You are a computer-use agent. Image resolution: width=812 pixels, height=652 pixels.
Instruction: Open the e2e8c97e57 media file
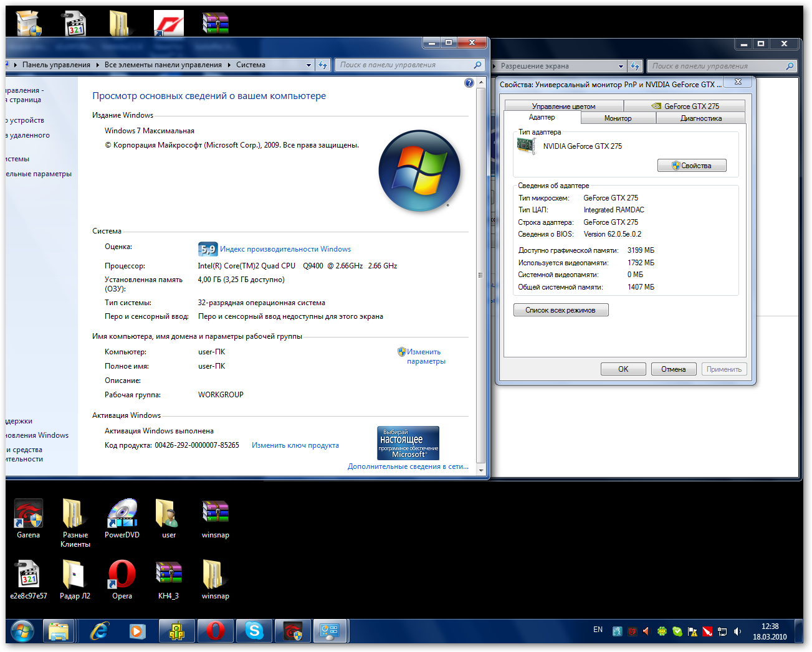point(29,580)
